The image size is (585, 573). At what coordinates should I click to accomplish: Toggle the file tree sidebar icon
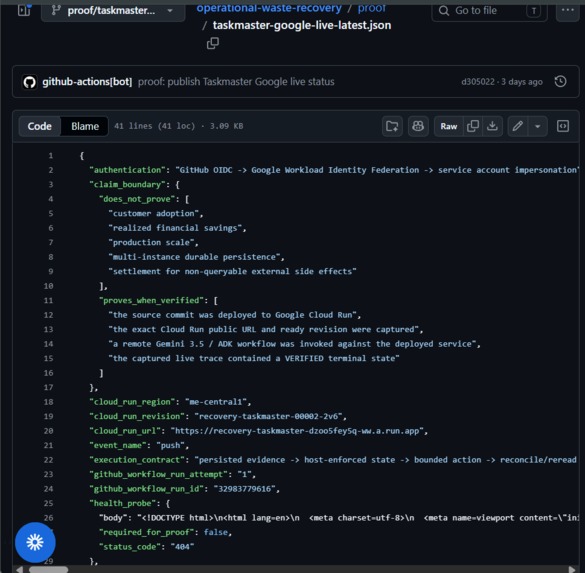(x=24, y=10)
